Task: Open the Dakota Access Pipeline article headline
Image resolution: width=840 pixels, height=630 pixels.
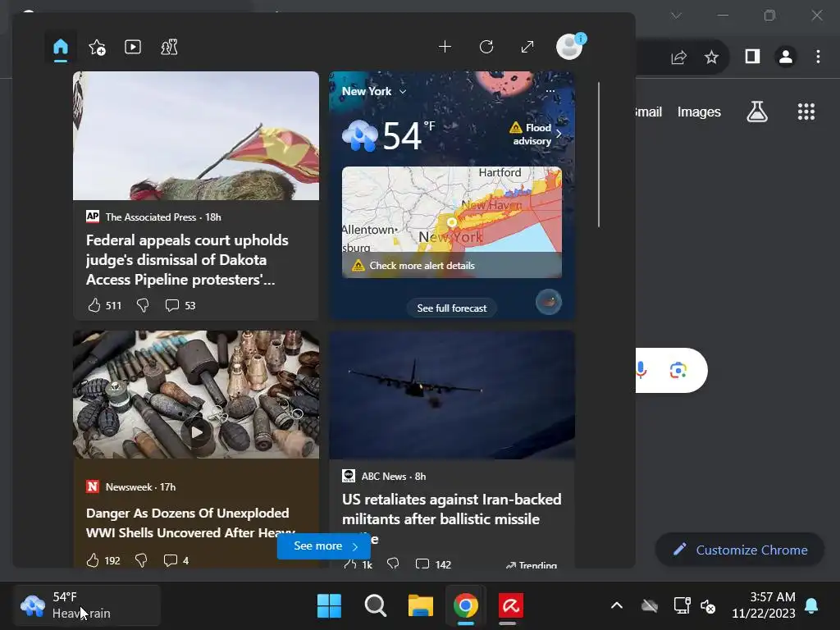Action: point(187,260)
